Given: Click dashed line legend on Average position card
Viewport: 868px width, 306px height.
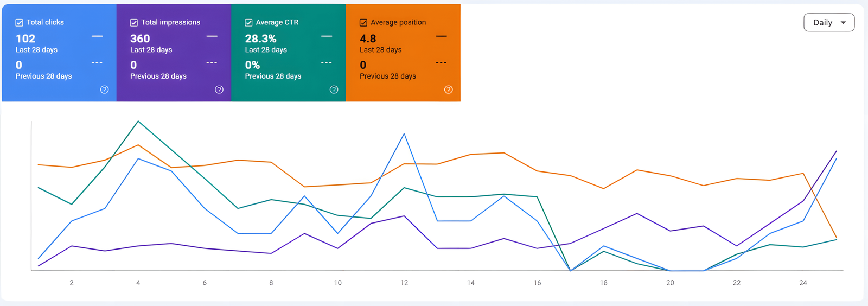Looking at the screenshot, I should pos(441,63).
